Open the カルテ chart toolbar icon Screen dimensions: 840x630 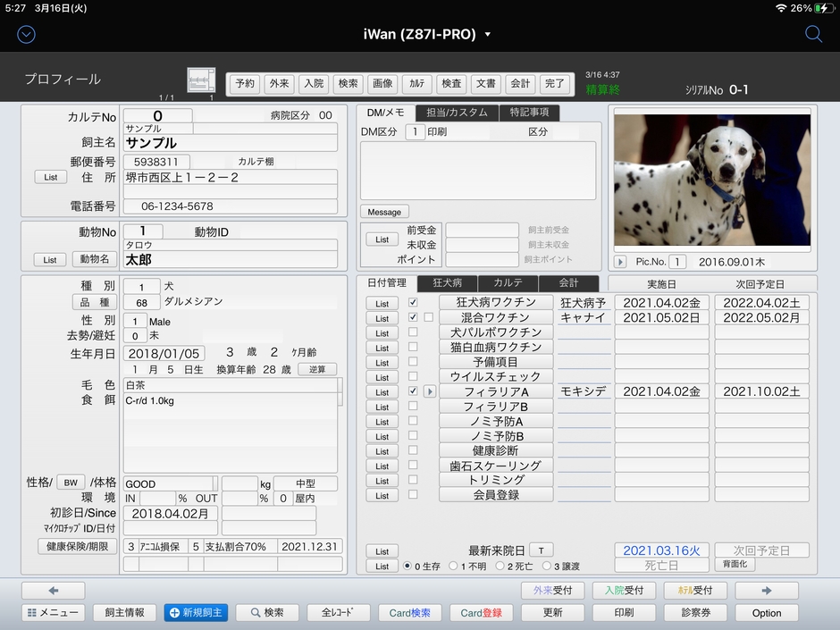coord(416,83)
